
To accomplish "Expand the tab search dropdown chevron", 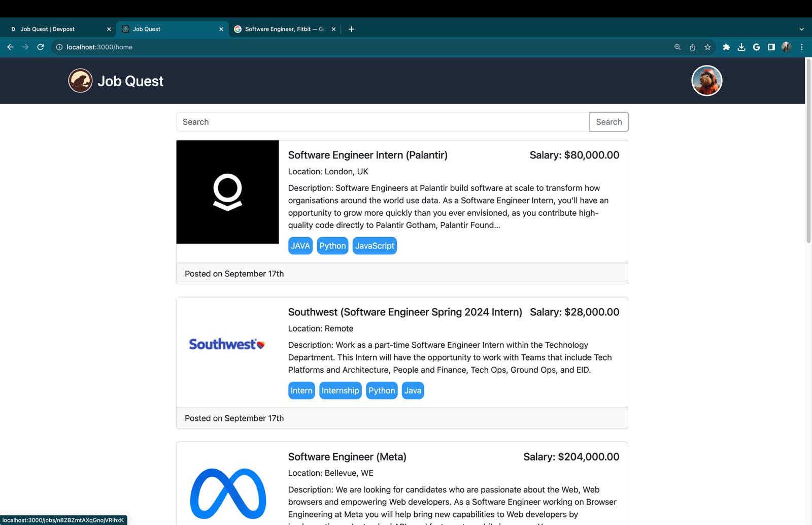I will pyautogui.click(x=802, y=29).
